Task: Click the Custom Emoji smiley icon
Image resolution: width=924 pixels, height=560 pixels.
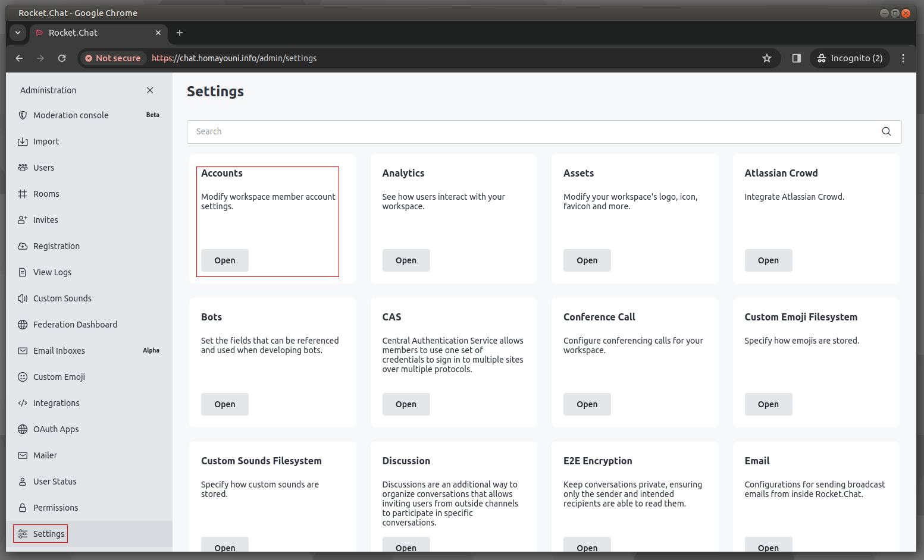Action: coord(23,377)
